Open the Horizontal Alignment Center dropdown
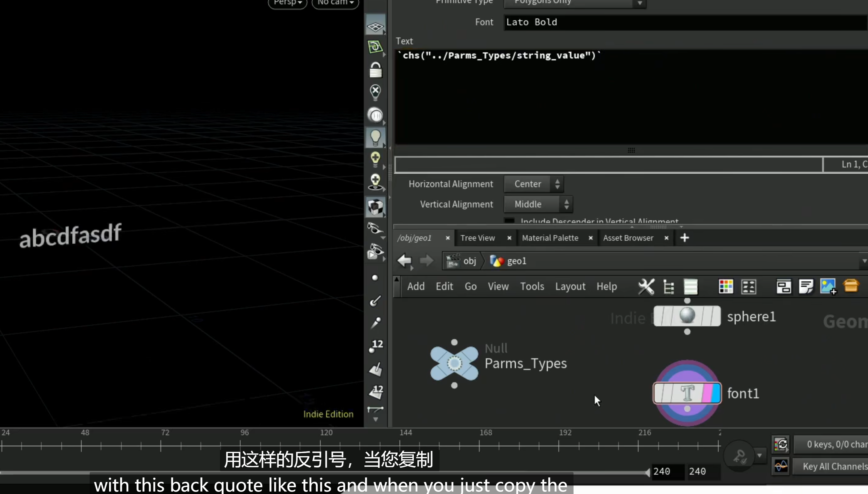The height and width of the screenshot is (494, 868). (533, 184)
